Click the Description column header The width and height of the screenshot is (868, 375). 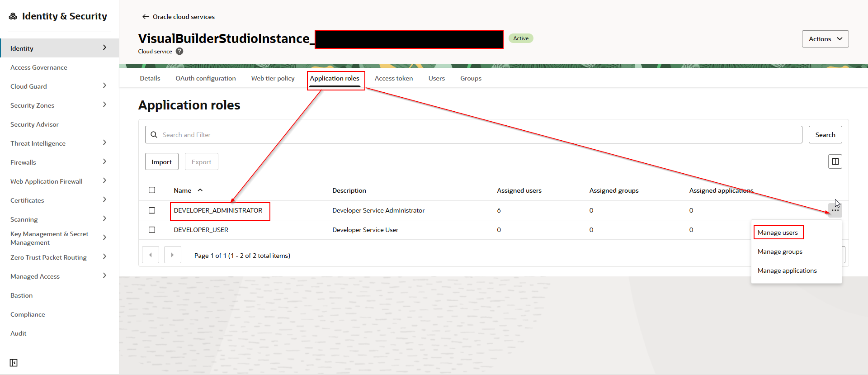pyautogui.click(x=349, y=190)
